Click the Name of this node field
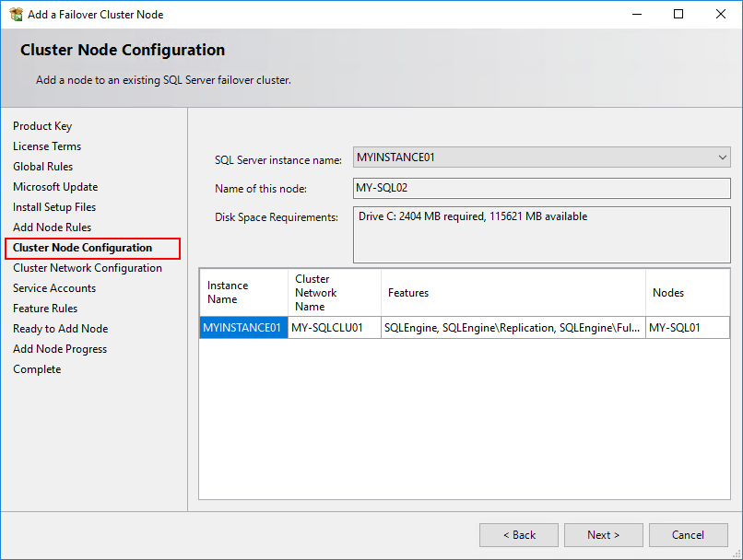This screenshot has height=560, width=743. [542, 188]
